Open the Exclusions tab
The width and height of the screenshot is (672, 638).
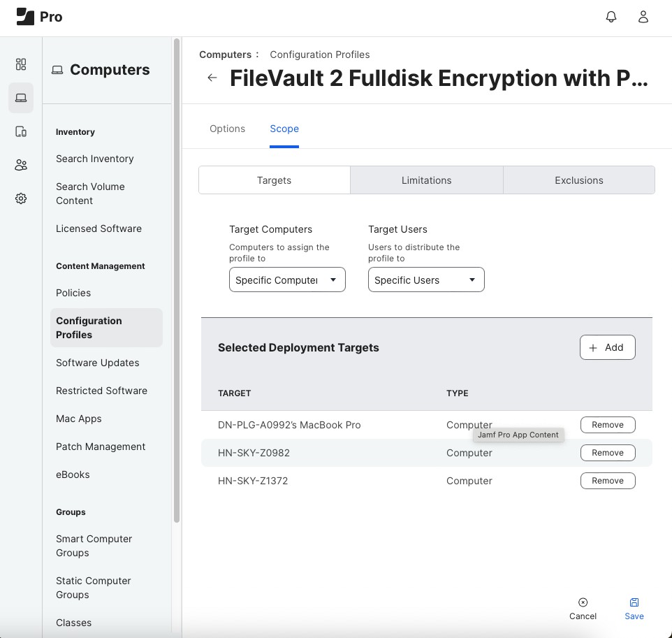578,180
